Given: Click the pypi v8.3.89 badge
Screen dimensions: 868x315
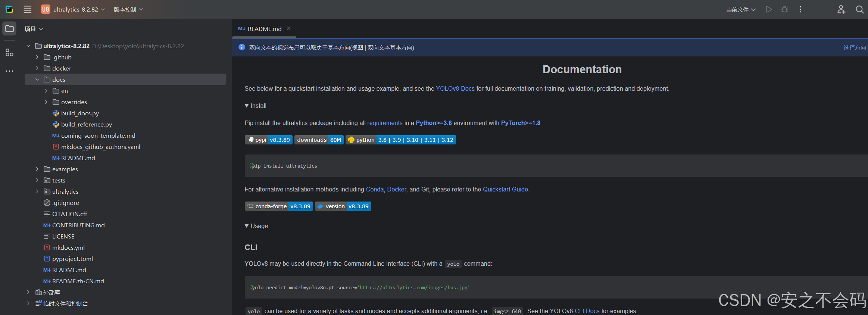Looking at the screenshot, I should point(269,140).
